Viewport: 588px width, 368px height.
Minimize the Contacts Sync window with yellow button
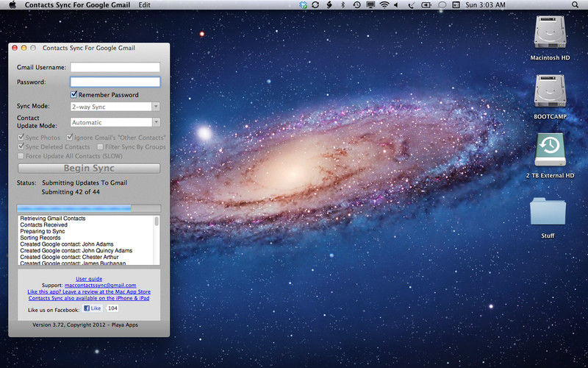[x=24, y=48]
